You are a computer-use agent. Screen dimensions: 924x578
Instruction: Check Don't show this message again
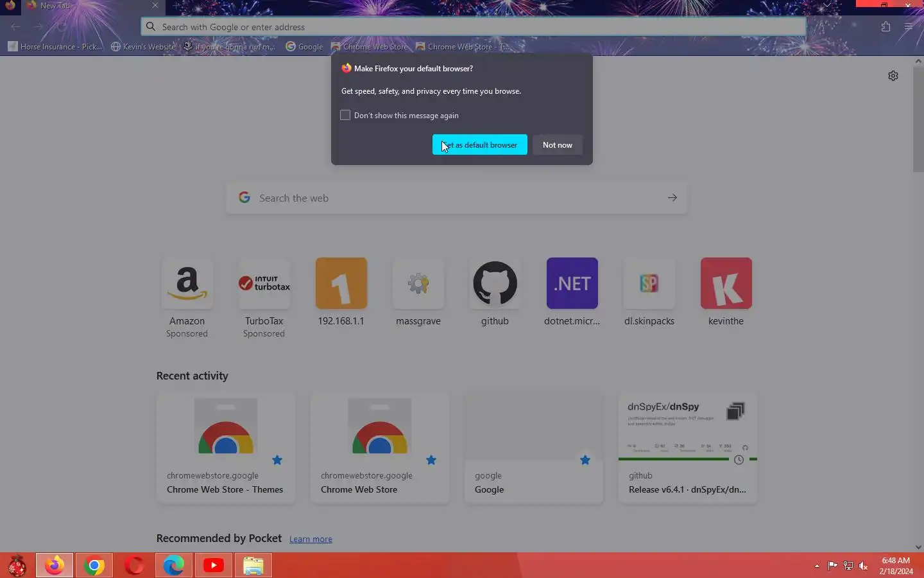(345, 115)
